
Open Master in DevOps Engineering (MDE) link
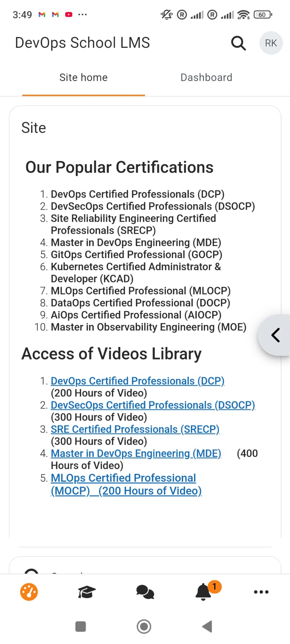[136, 453]
